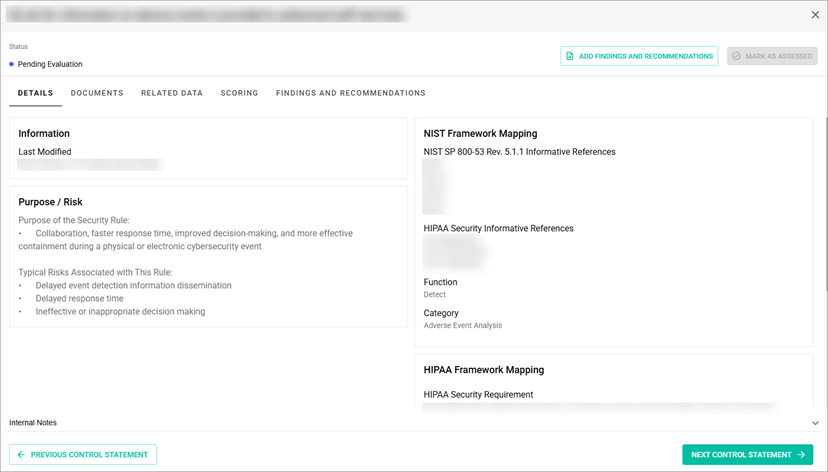
Task: Click the Pending Evaluation status text
Action: 50,64
